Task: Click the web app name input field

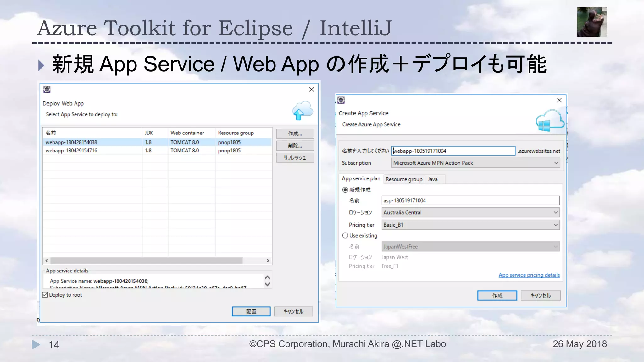Action: [453, 151]
